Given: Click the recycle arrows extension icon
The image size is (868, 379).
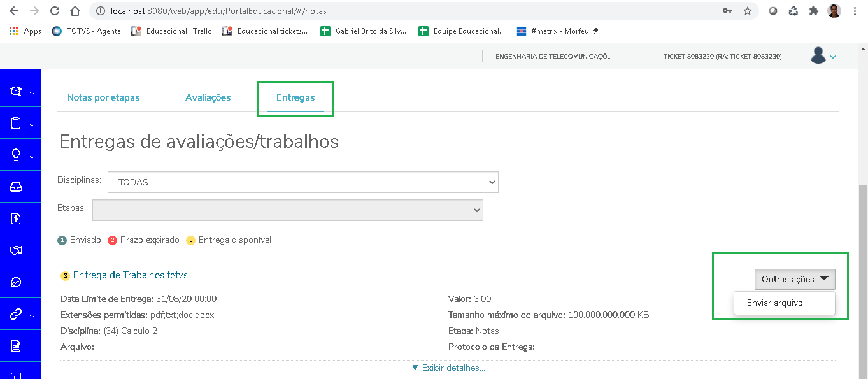Looking at the screenshot, I should tap(793, 11).
